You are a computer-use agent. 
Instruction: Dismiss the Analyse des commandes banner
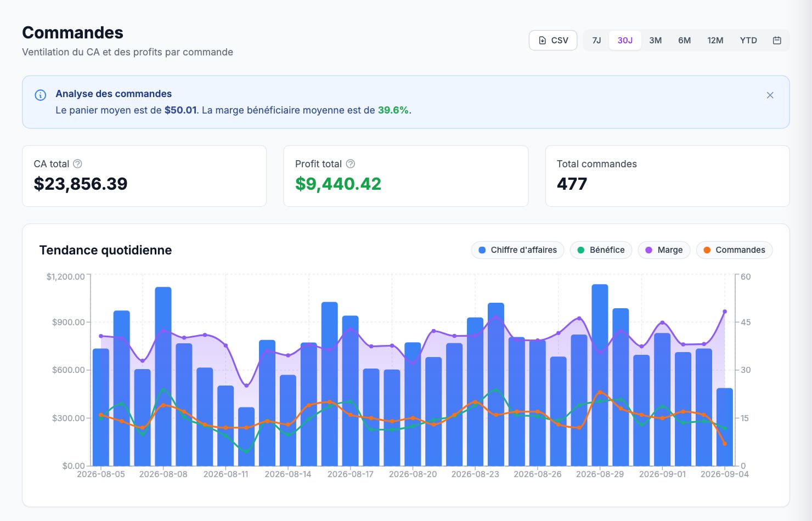pyautogui.click(x=770, y=95)
